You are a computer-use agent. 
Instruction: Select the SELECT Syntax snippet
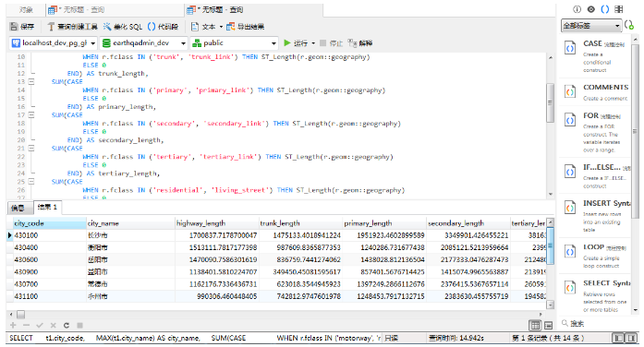tap(595, 295)
